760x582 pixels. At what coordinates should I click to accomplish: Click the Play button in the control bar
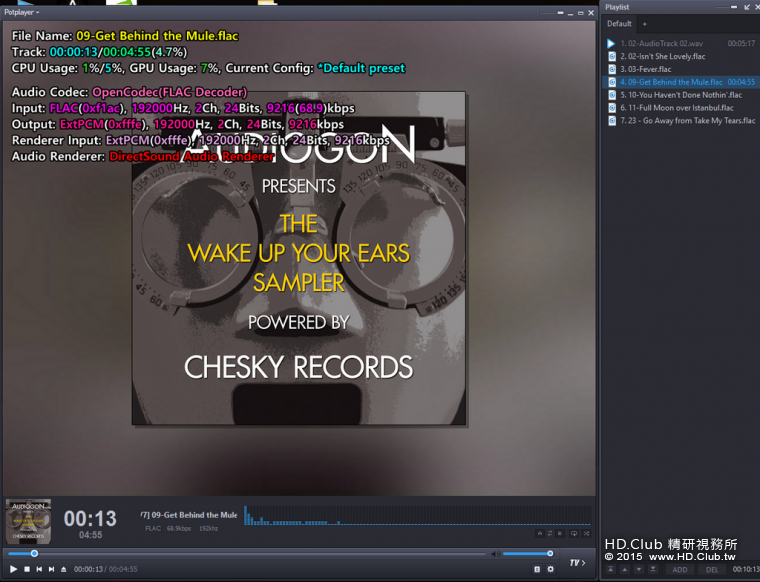point(13,569)
